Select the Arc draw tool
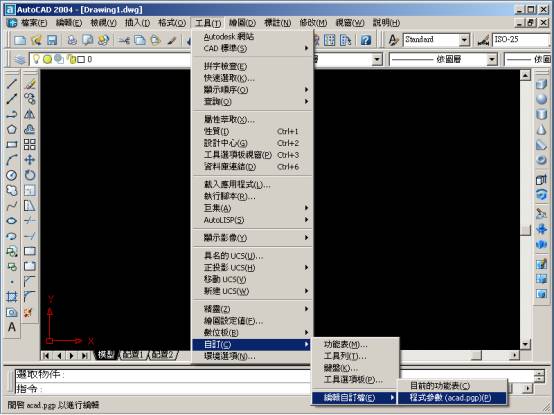 coord(12,160)
